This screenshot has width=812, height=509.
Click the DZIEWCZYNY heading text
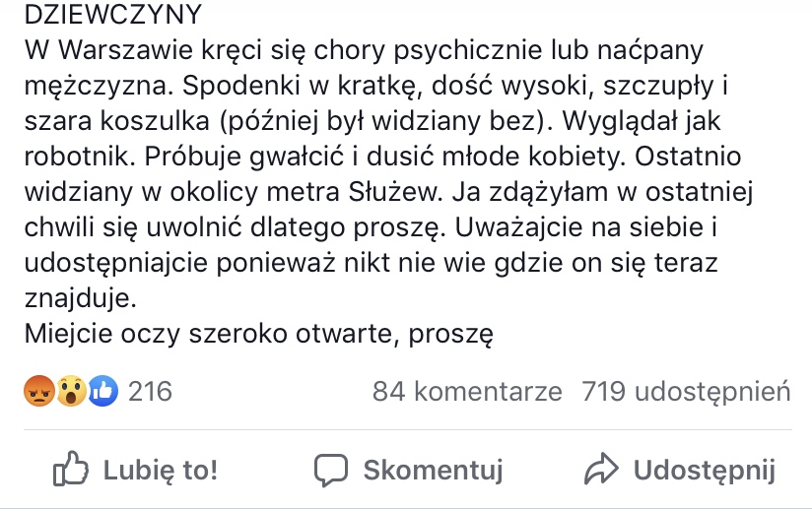point(113,15)
